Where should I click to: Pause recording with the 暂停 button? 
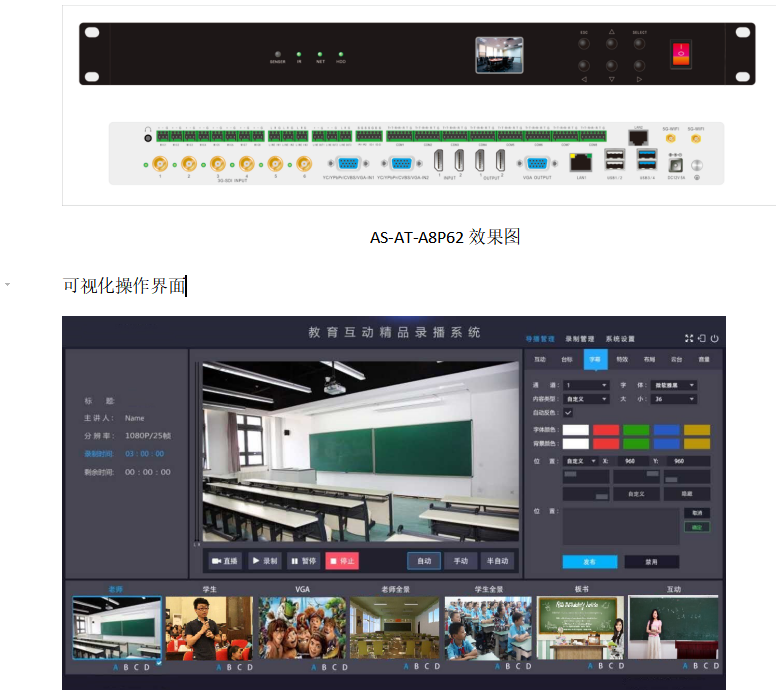click(x=302, y=561)
